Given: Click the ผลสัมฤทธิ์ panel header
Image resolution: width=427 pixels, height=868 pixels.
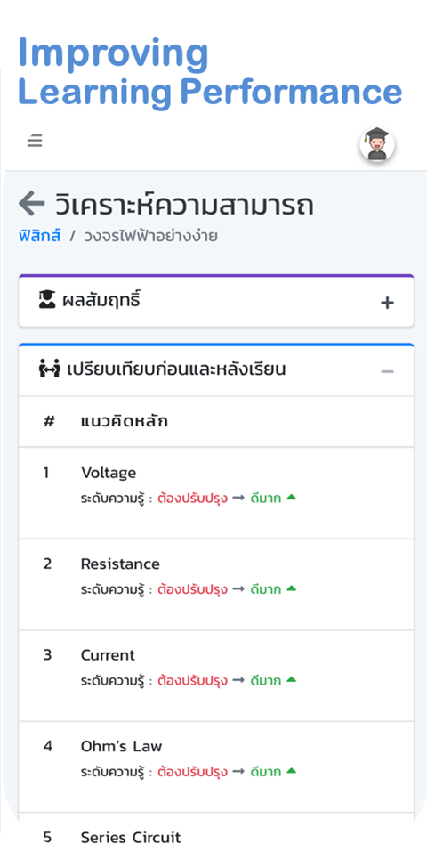Looking at the screenshot, I should pyautogui.click(x=216, y=302).
